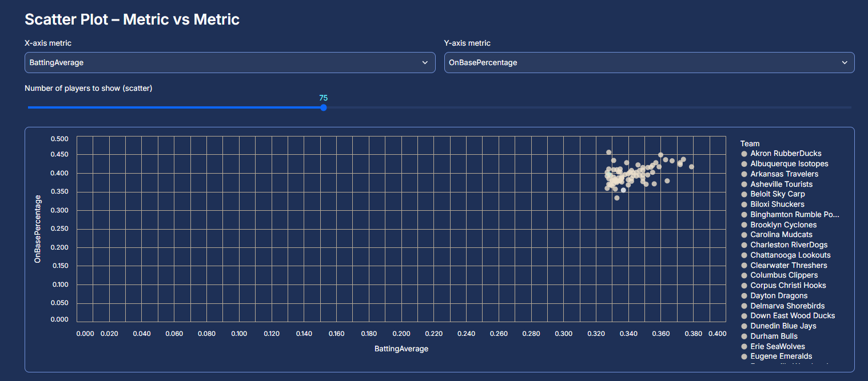Click the Eugene Emeralds legend entry

[x=777, y=356]
